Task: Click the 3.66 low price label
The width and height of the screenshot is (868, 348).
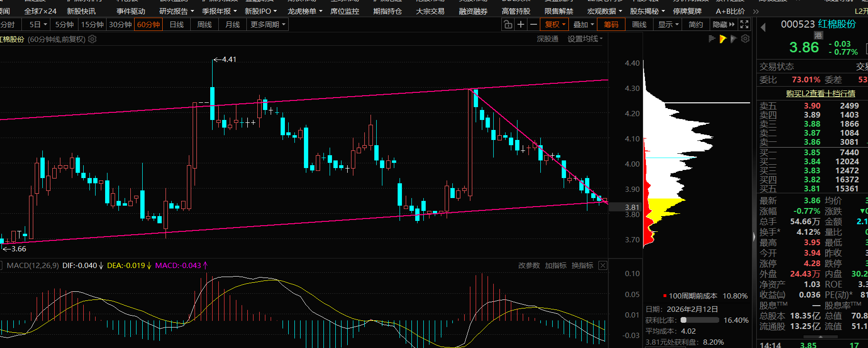Action: (19, 249)
